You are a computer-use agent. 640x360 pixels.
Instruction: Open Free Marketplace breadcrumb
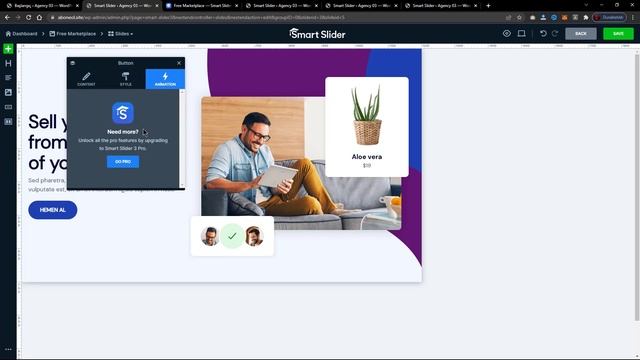click(73, 34)
